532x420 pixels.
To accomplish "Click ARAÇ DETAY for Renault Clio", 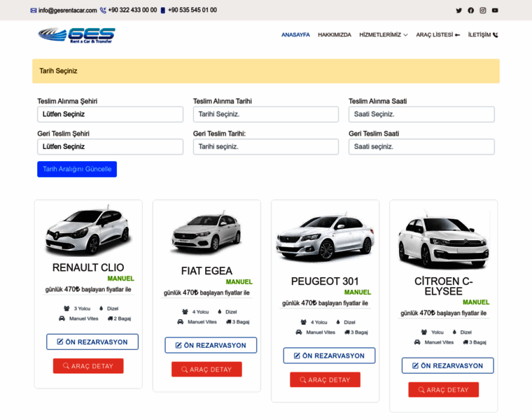I will coord(88,366).
